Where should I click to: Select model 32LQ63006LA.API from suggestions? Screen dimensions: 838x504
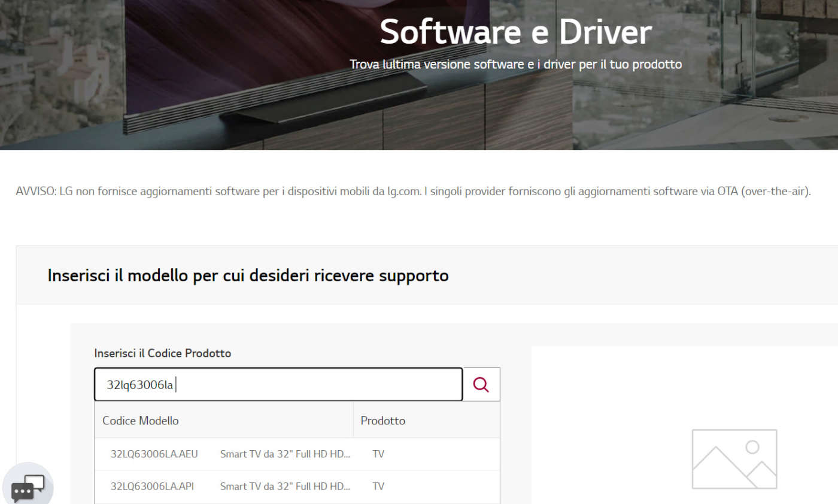pos(297,486)
